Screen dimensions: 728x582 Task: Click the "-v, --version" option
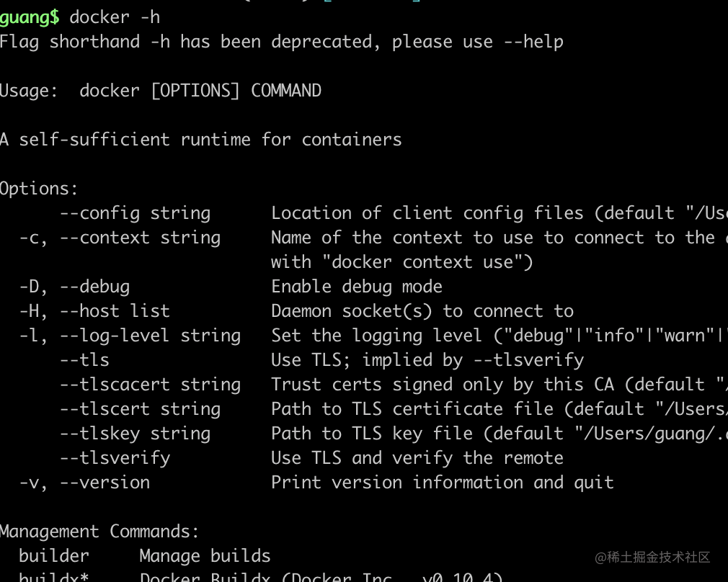pos(84,483)
